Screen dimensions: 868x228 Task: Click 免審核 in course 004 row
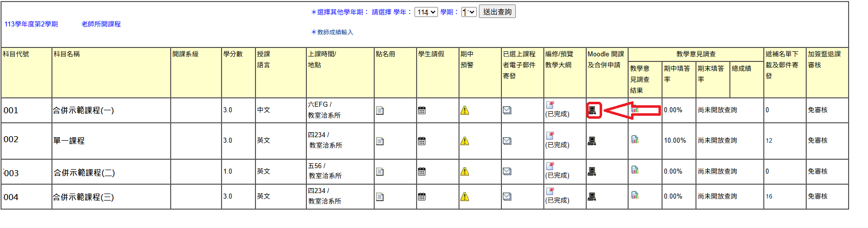[818, 197]
